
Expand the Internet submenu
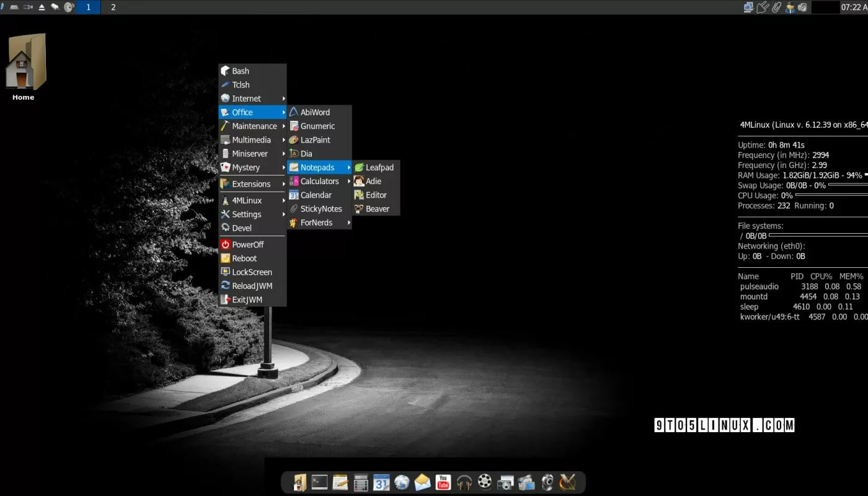[252, 99]
